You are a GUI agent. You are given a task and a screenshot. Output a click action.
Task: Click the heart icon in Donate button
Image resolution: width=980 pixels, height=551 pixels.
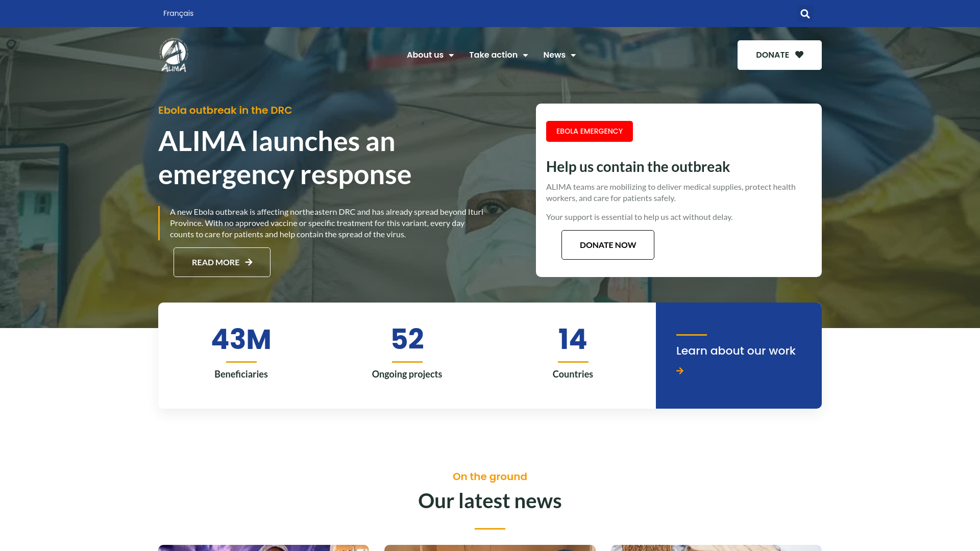tap(799, 55)
